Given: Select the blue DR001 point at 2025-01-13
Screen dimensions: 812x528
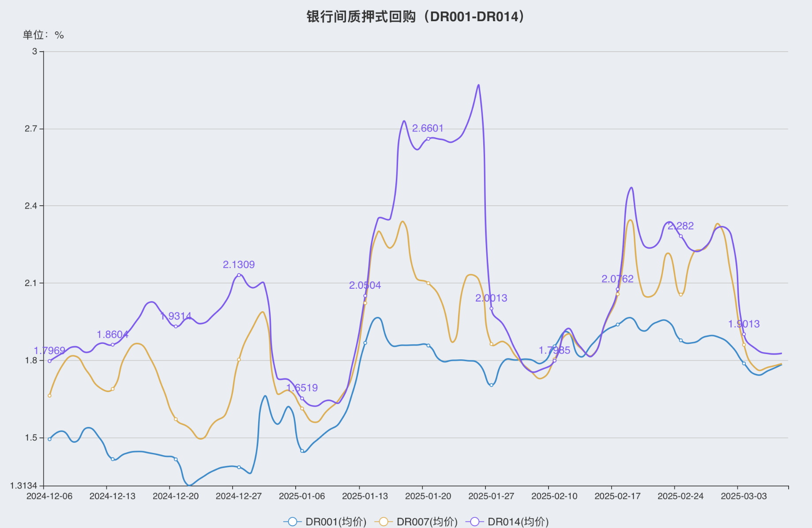Looking at the screenshot, I should (365, 343).
